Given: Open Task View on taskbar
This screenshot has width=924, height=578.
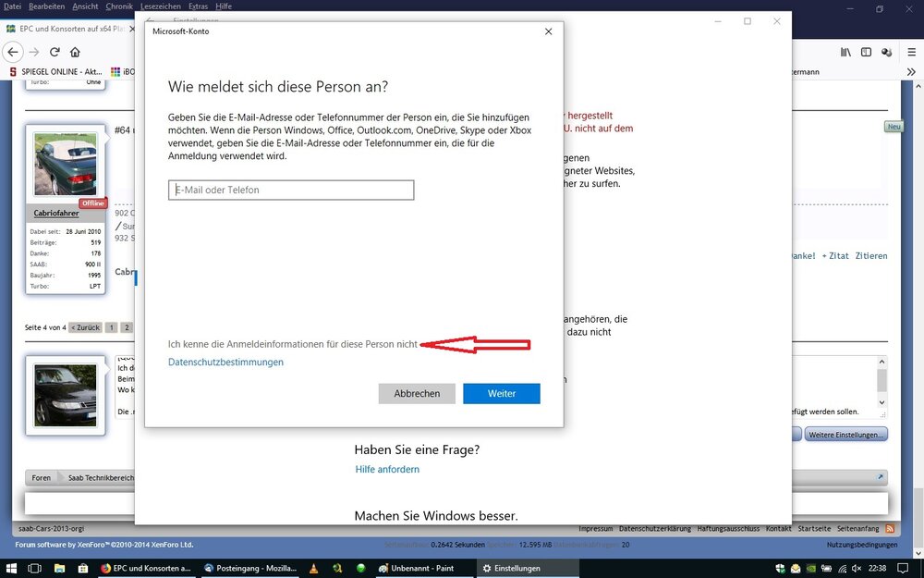Looking at the screenshot, I should click(x=35, y=569).
